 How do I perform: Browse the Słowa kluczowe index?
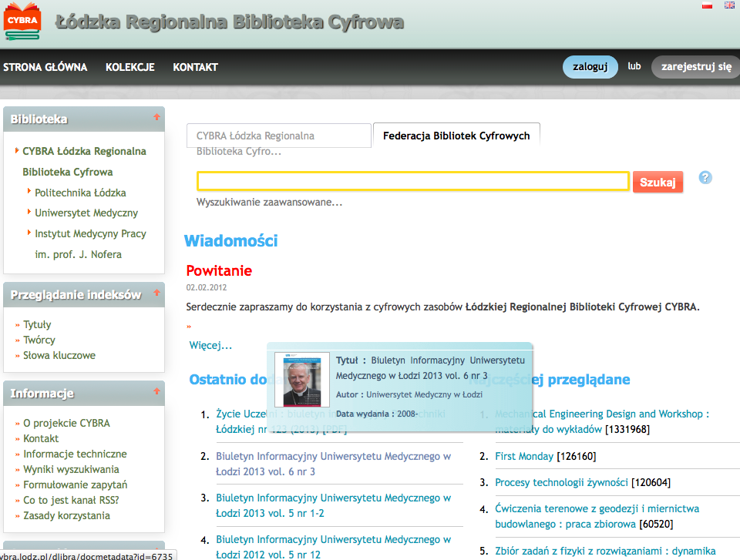pyautogui.click(x=59, y=355)
